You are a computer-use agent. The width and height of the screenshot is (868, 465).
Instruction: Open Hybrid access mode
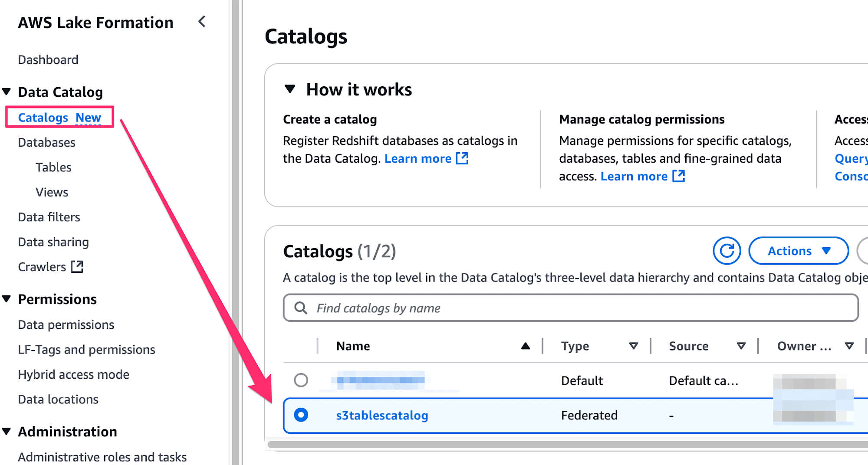[73, 374]
